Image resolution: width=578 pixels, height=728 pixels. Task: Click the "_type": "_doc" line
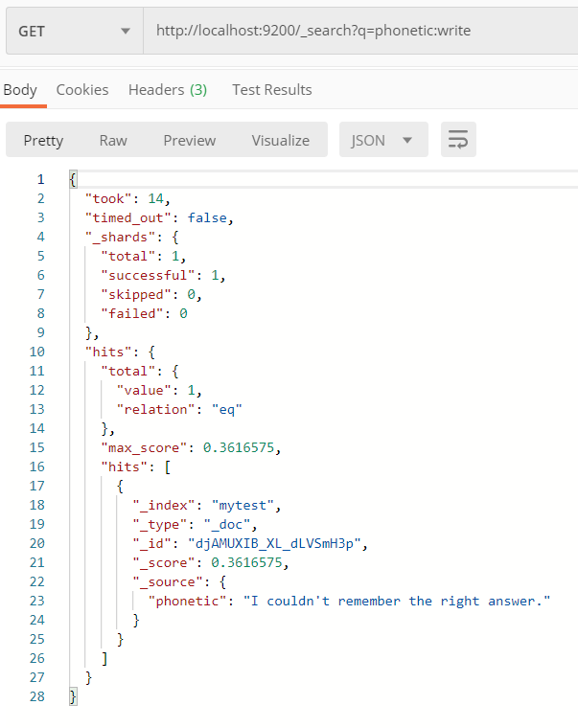(195, 525)
